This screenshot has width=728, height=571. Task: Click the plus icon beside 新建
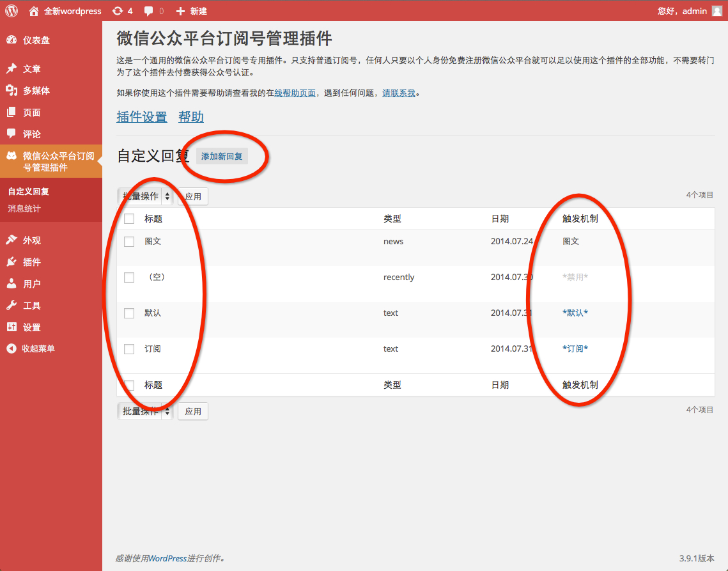tap(181, 11)
